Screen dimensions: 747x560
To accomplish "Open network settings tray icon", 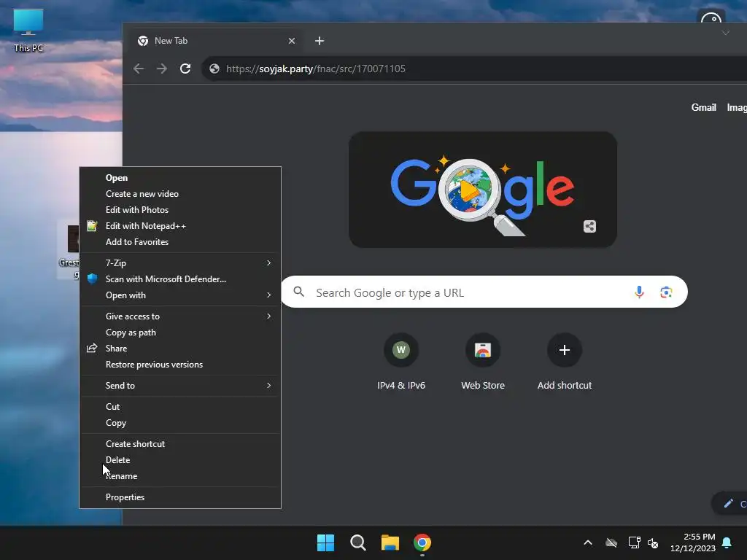I will (x=634, y=542).
